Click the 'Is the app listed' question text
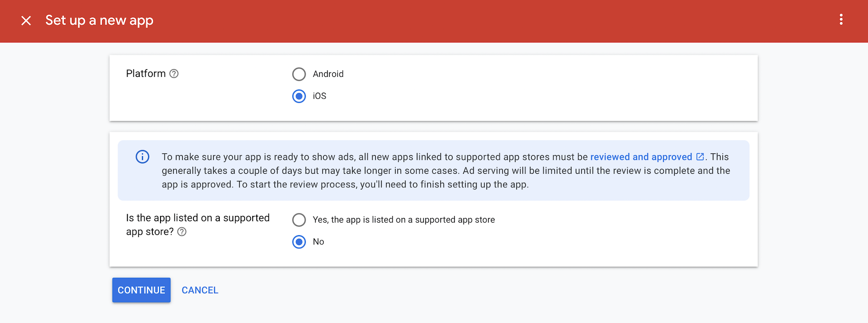The height and width of the screenshot is (323, 868). 198,218
